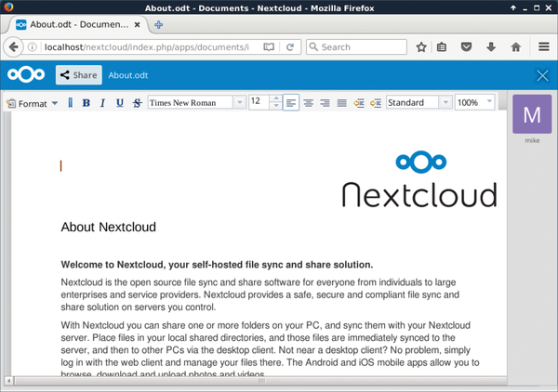Screen dimensions: 558x392
Task: Open a new browser tab
Action: (x=159, y=24)
